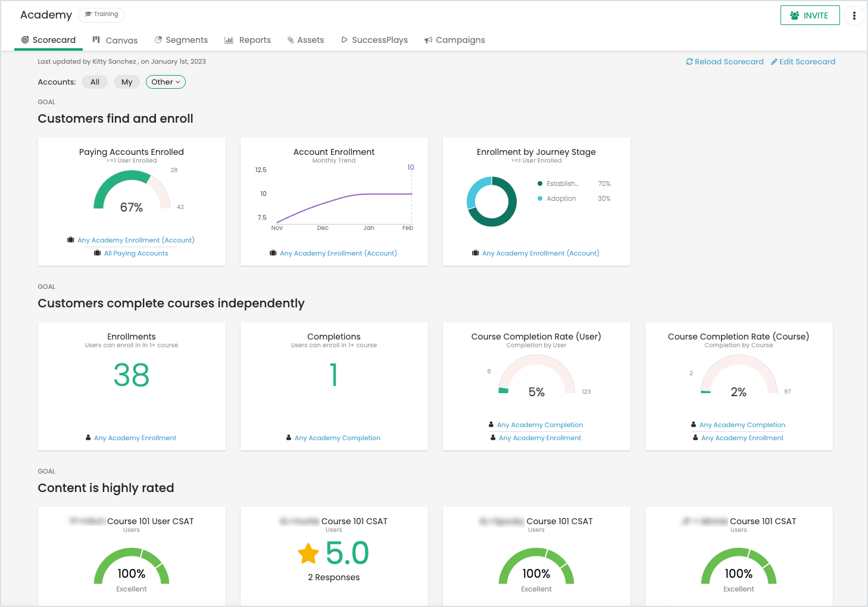This screenshot has height=607, width=868.
Task: Click the Training badge next to Academy
Action: click(101, 14)
